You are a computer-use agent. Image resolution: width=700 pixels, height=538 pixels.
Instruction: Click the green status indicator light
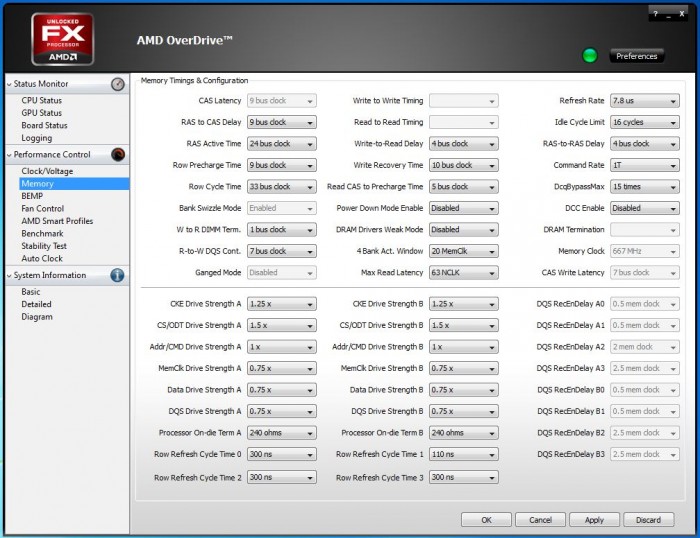click(590, 56)
